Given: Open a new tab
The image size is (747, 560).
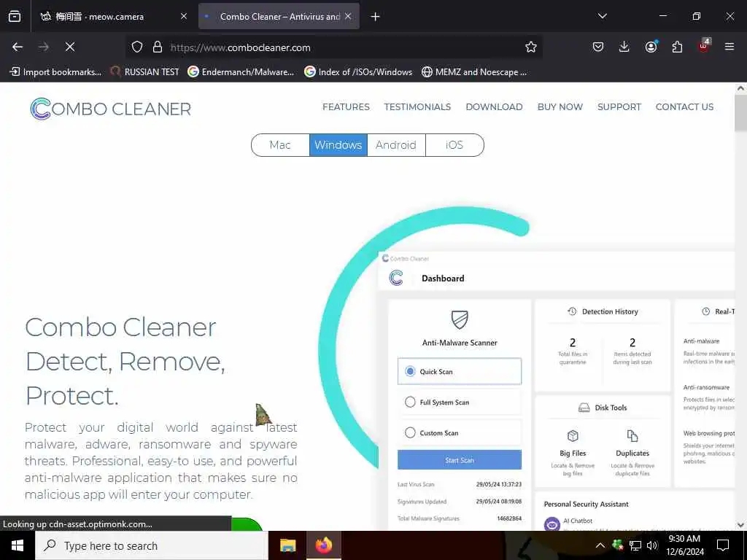Looking at the screenshot, I should (376, 17).
